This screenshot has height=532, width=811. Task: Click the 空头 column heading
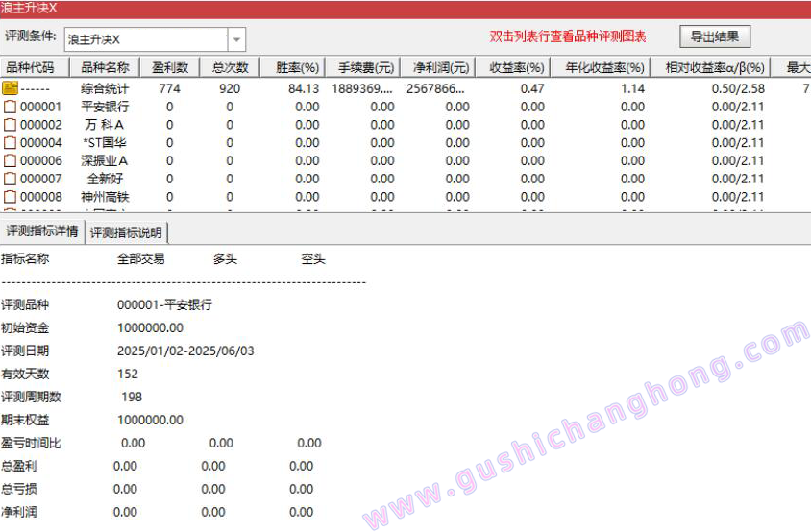(x=313, y=259)
